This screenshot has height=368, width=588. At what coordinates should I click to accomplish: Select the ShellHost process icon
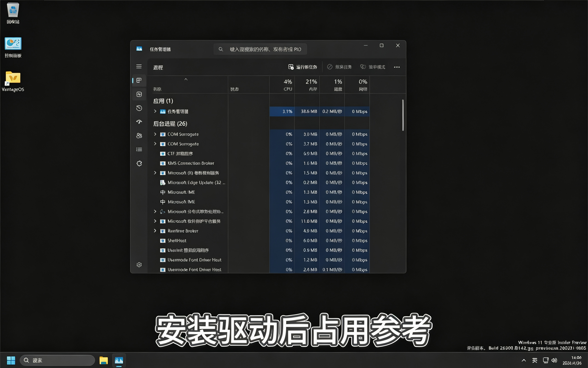pos(163,241)
